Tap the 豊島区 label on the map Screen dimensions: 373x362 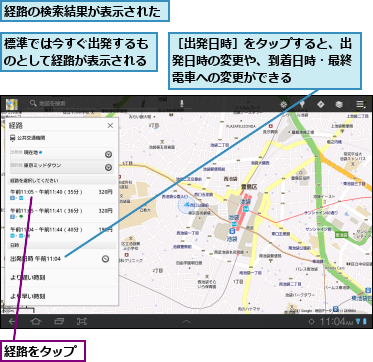[248, 187]
